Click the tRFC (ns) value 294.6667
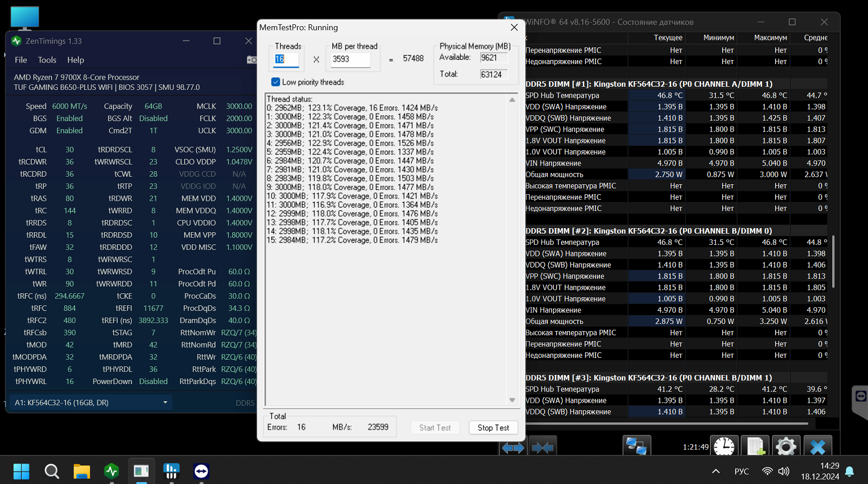The width and height of the screenshot is (868, 484). (70, 296)
